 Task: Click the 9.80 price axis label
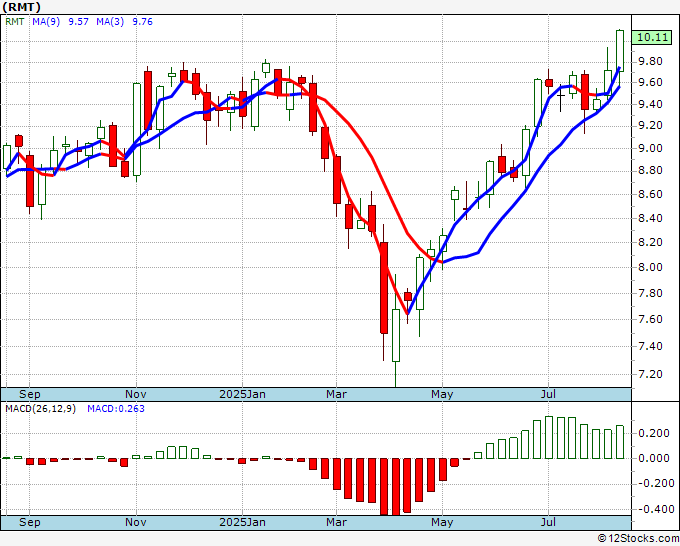point(651,61)
